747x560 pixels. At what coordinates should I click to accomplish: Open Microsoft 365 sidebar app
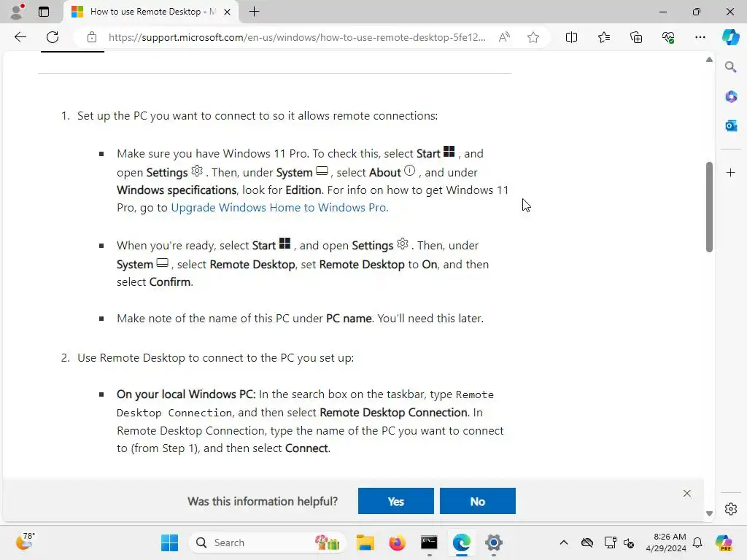(x=731, y=97)
